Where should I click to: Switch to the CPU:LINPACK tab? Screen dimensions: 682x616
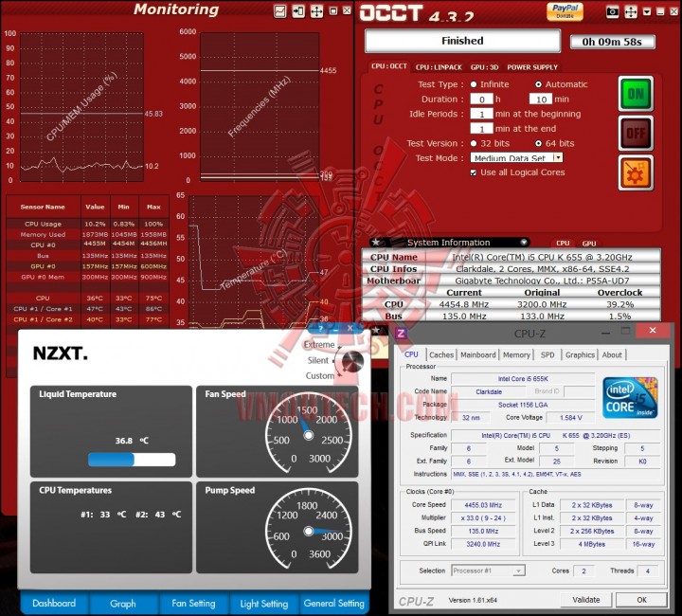439,67
